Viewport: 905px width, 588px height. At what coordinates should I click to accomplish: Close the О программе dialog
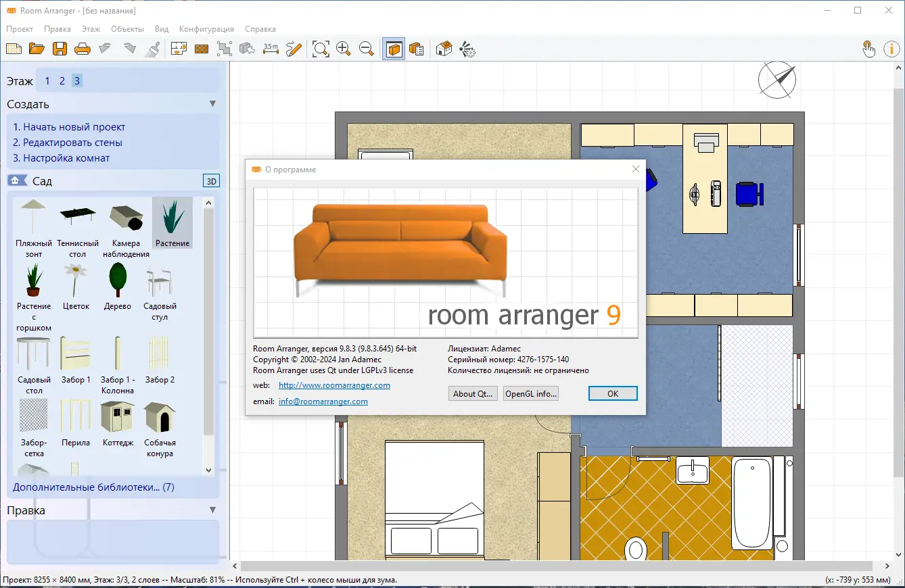tap(635, 169)
